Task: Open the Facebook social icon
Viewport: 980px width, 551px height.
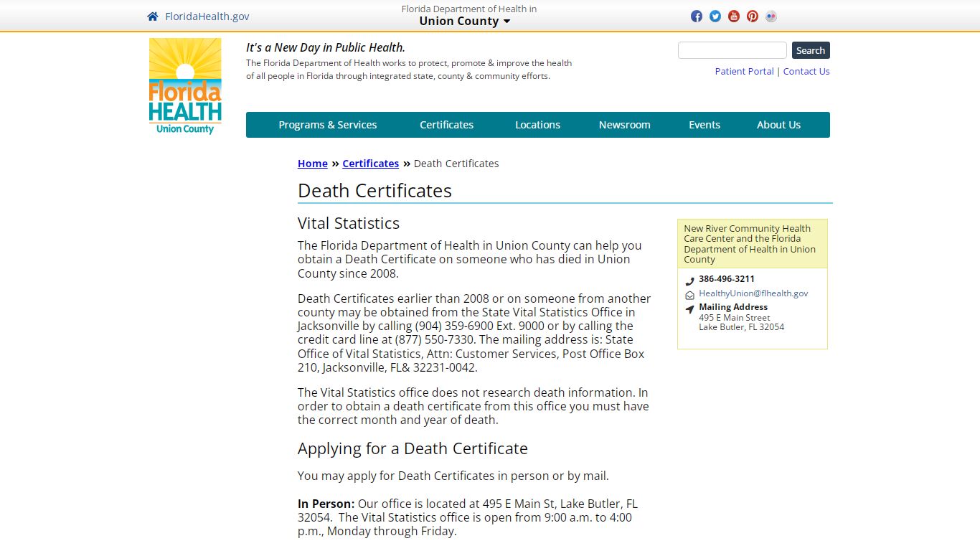Action: point(697,17)
